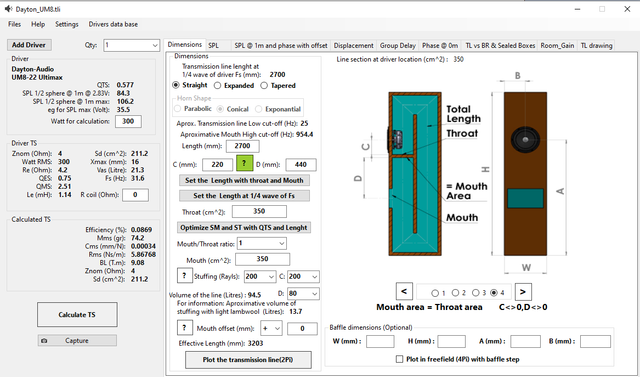Click the baffle W (mm) input field
The width and height of the screenshot is (640, 377).
pos(380,342)
